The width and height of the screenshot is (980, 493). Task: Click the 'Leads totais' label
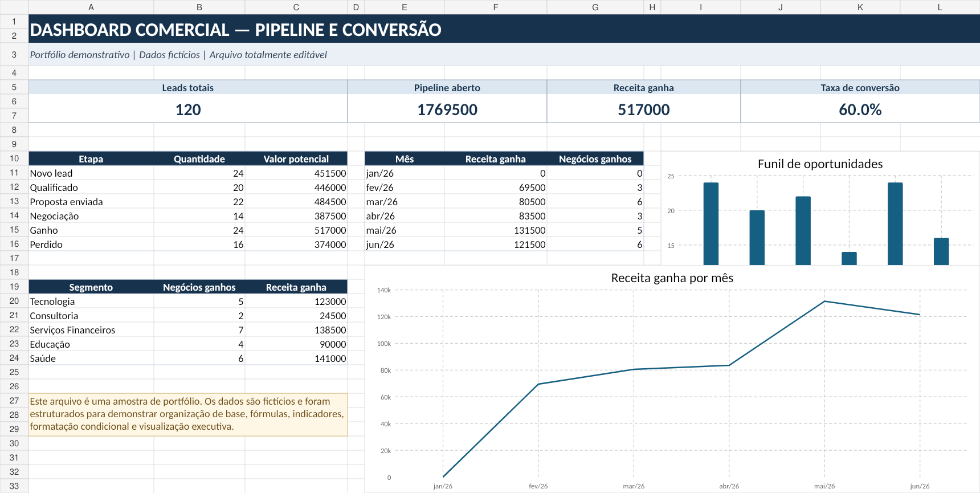point(188,88)
